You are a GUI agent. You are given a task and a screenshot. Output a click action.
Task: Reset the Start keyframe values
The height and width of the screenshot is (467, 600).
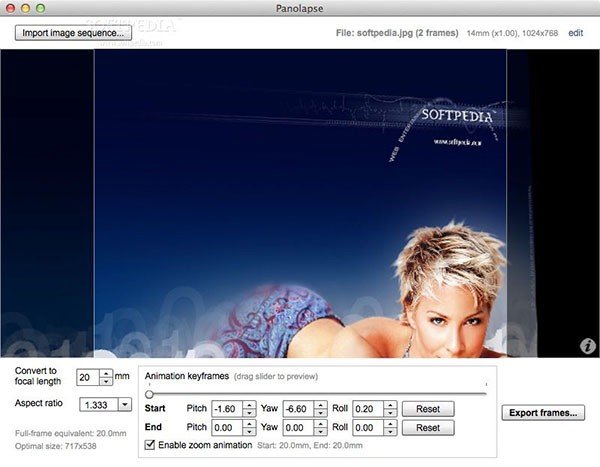pyautogui.click(x=428, y=409)
